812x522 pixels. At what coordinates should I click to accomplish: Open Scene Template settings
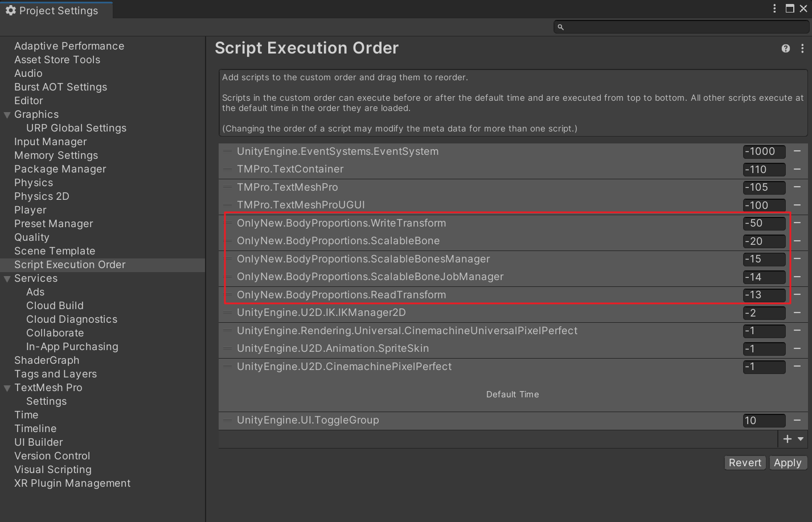point(55,251)
